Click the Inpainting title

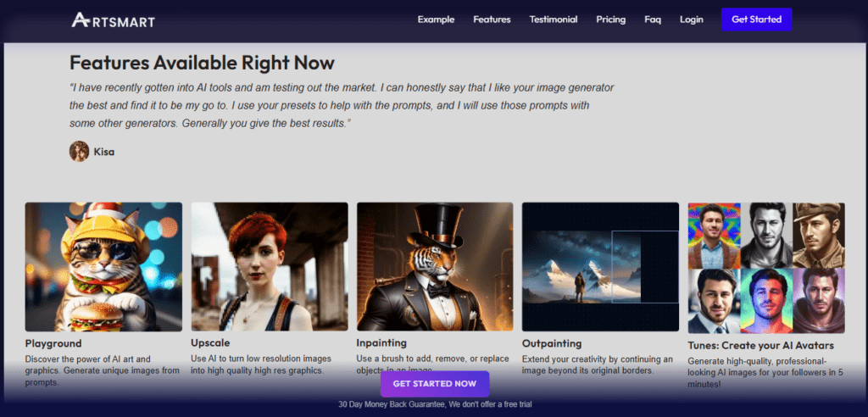tap(381, 342)
